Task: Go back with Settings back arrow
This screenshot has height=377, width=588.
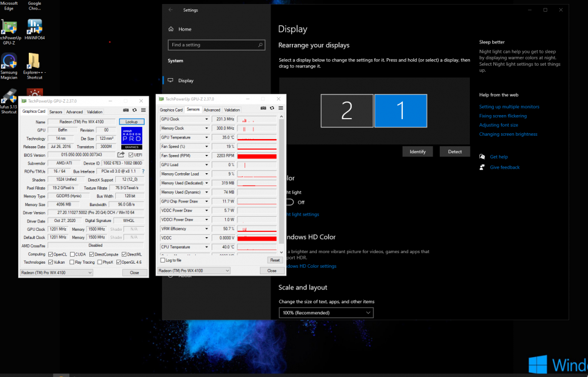Action: click(x=171, y=10)
